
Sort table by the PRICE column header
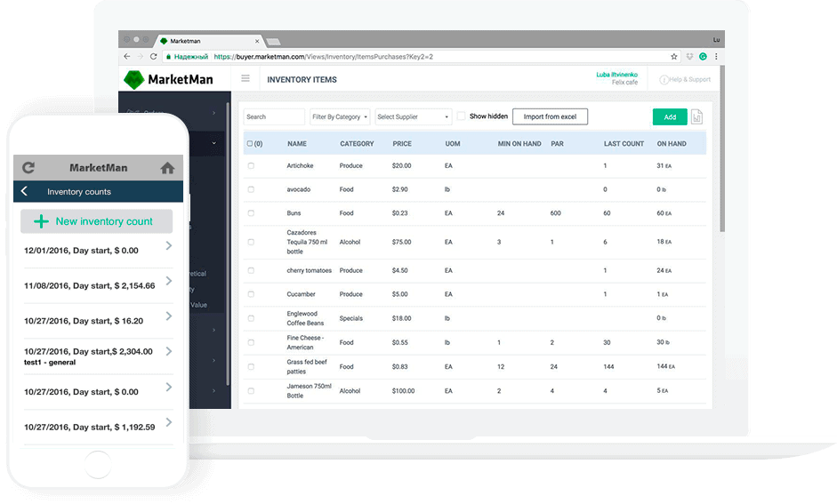click(402, 143)
